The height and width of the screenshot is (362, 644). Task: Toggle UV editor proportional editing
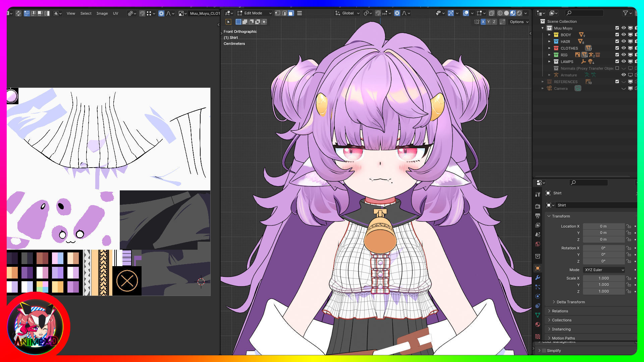pos(161,13)
